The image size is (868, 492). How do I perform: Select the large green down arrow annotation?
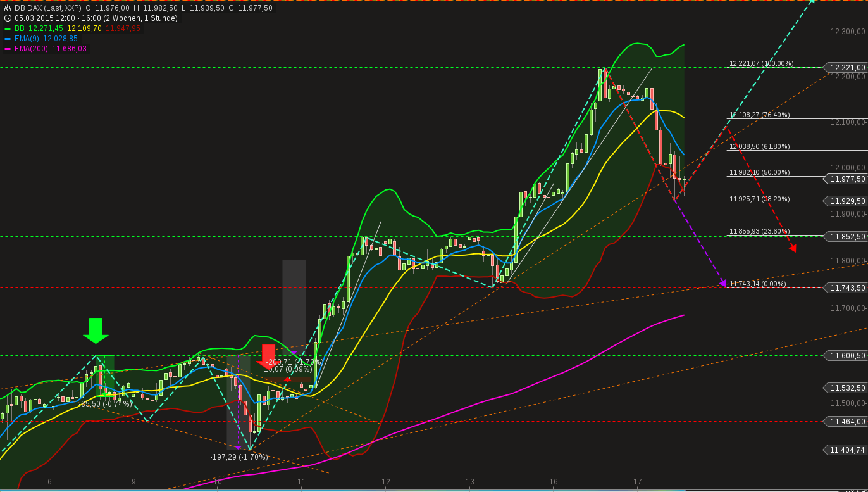(96, 331)
